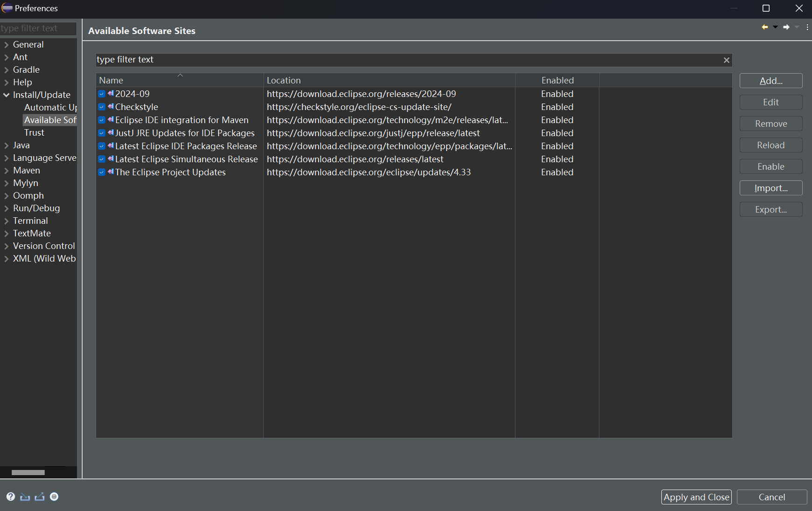Toggle Latest Eclipse IDE Packages Release checkbox

tap(102, 146)
